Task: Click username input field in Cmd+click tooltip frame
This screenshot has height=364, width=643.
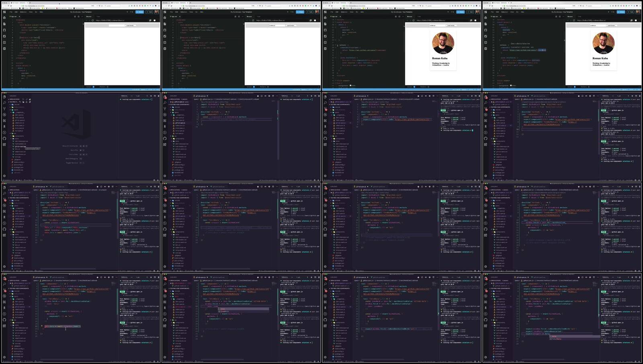Action: pyautogui.click(x=597, y=25)
